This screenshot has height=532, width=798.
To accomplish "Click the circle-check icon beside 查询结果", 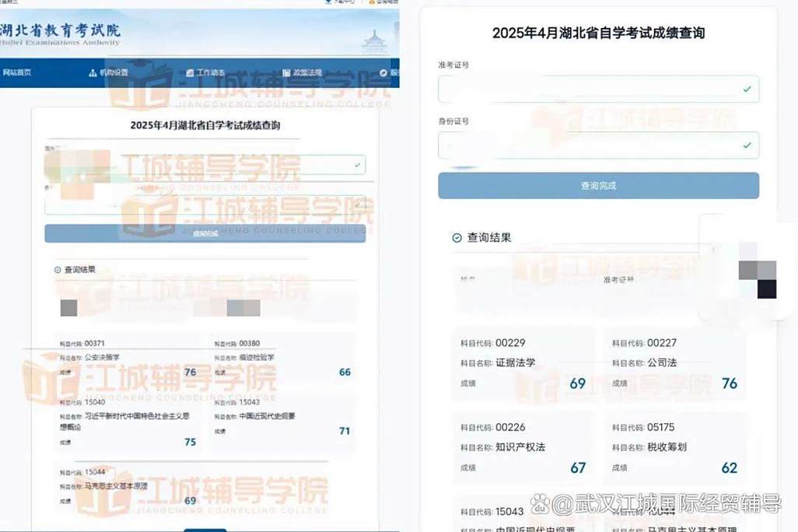I will [456, 237].
